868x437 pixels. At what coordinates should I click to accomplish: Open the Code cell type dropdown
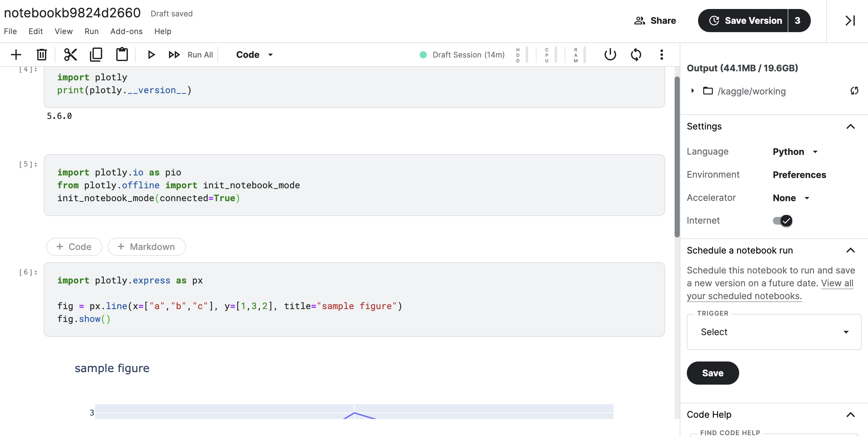[x=254, y=55]
